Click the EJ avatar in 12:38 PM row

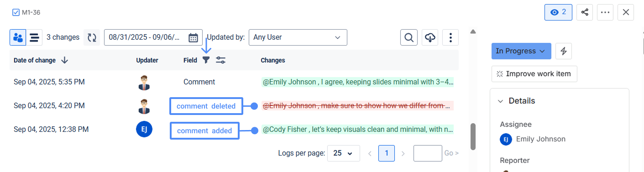tap(144, 130)
